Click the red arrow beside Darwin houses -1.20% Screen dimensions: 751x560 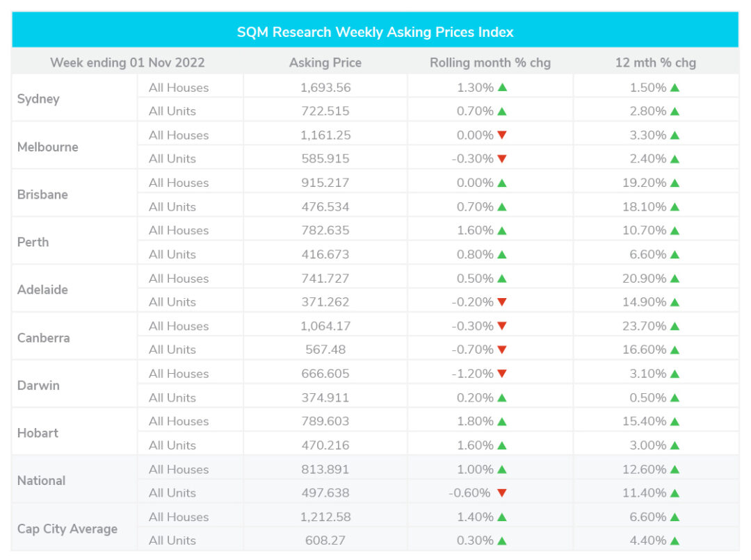coord(502,374)
